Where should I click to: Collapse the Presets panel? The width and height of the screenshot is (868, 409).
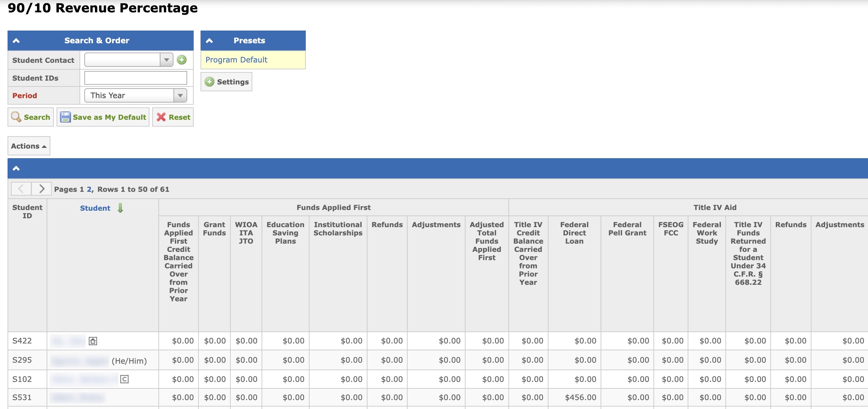tap(209, 40)
